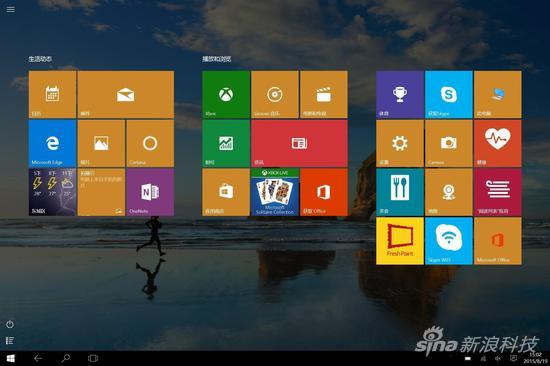This screenshot has height=366, width=550.
Task: Click the Windows Start button
Action: (11, 358)
